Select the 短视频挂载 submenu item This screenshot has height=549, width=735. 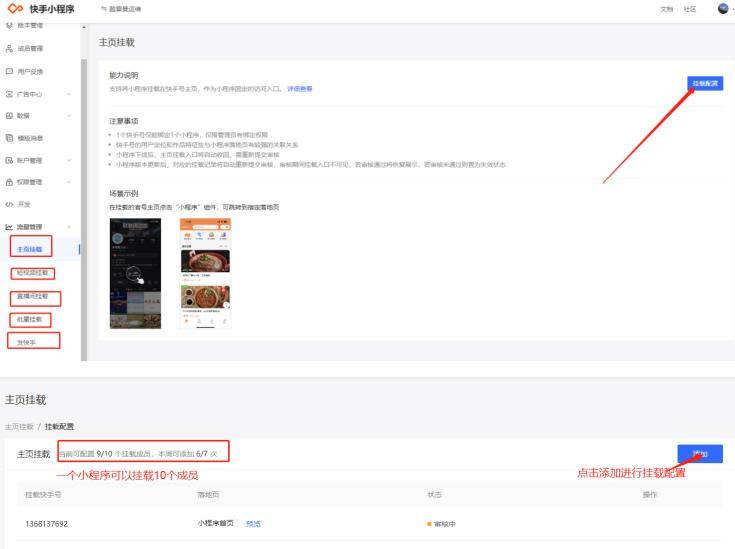32,273
